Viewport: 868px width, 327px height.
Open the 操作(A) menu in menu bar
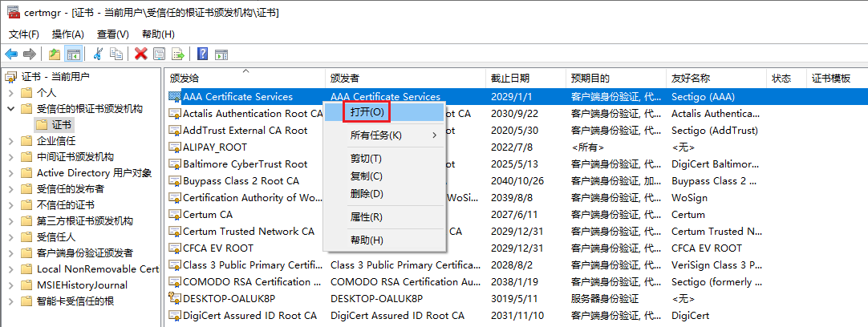pos(68,34)
